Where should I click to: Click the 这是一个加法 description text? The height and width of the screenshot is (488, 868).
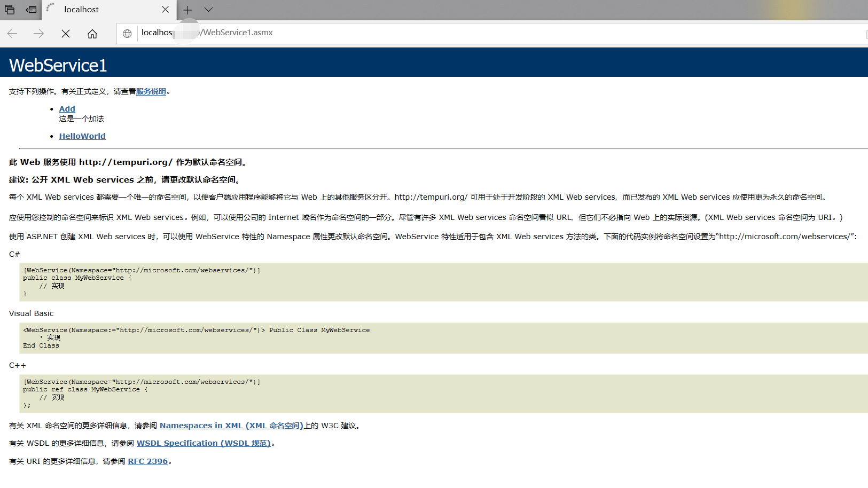(x=81, y=119)
